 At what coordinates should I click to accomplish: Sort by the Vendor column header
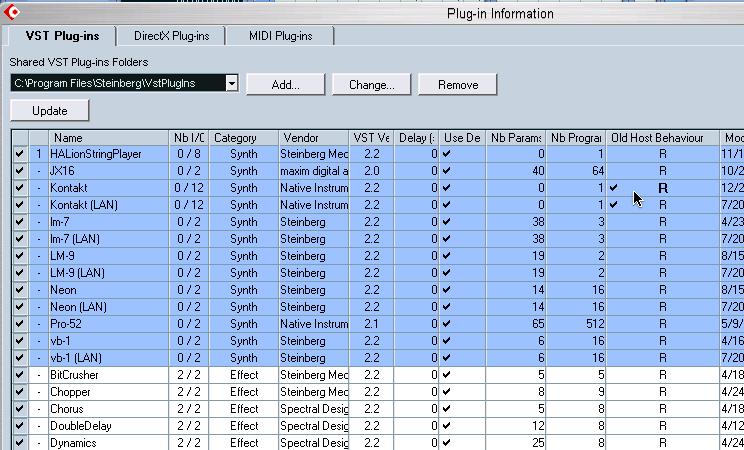[314, 138]
